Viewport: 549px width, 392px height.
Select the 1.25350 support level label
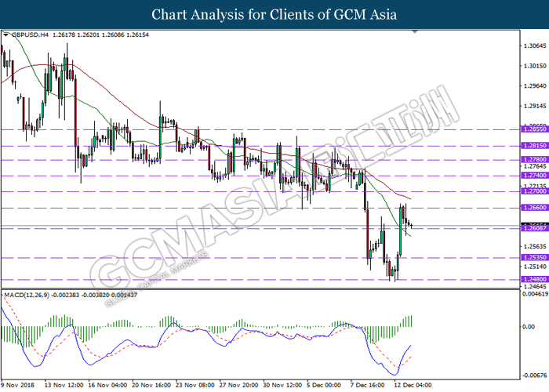(534, 257)
